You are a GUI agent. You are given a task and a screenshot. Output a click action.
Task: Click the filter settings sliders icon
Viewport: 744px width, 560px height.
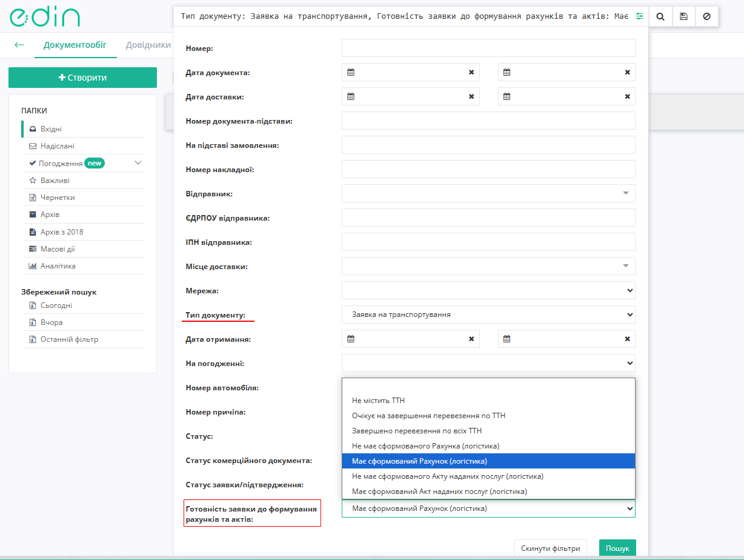tap(639, 16)
